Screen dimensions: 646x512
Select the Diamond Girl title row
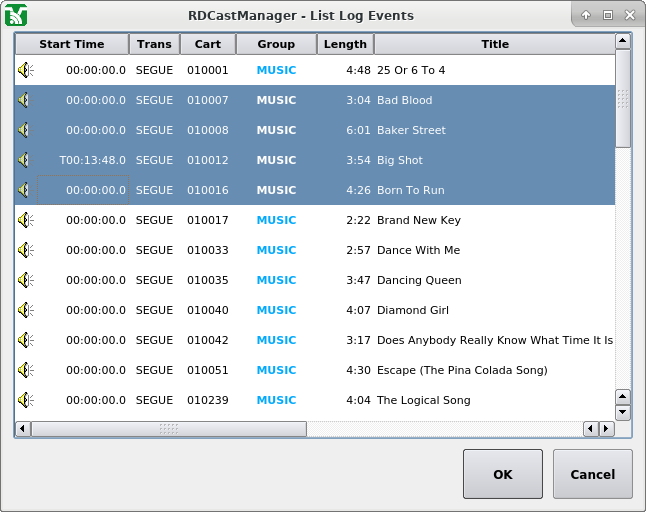[x=412, y=310]
